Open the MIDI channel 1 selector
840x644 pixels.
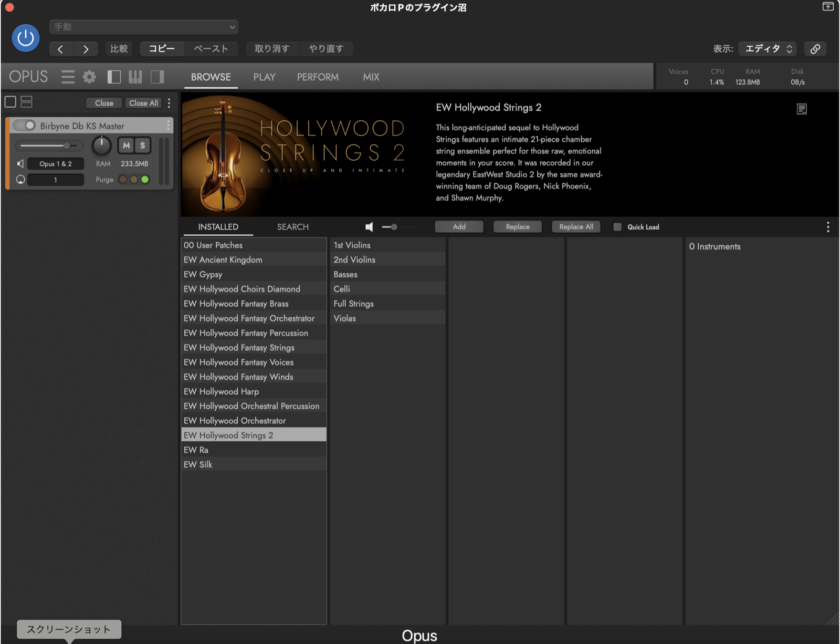[56, 180]
